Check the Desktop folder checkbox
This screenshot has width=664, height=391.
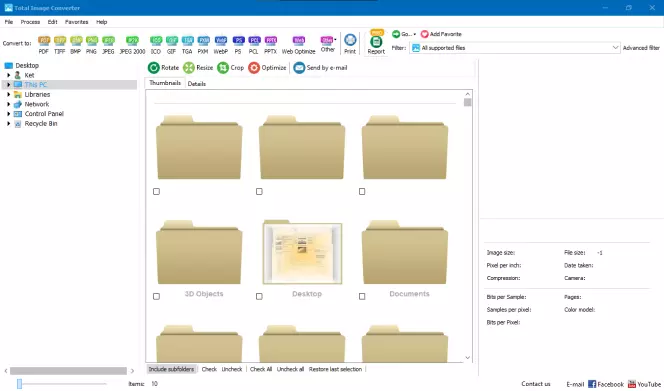tap(259, 297)
